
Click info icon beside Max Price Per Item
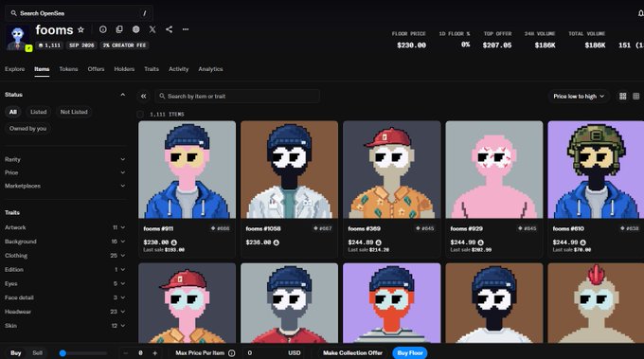tap(232, 352)
